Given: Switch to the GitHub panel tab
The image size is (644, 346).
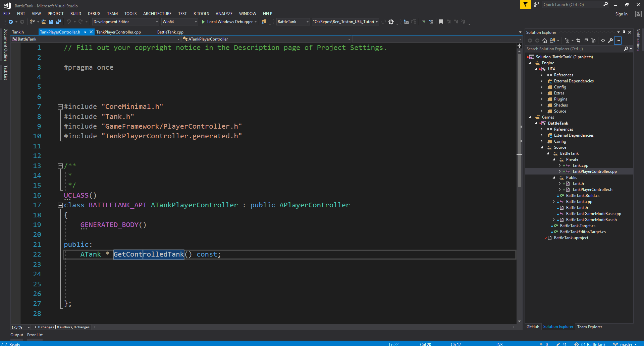Looking at the screenshot, I should coord(533,327).
